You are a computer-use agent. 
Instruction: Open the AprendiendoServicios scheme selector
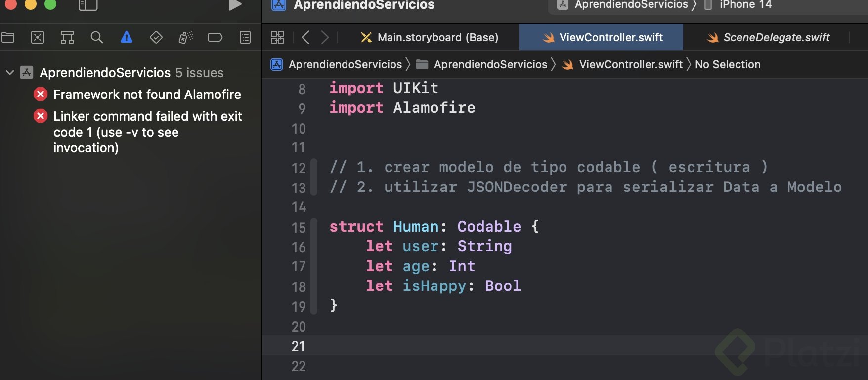tap(623, 5)
